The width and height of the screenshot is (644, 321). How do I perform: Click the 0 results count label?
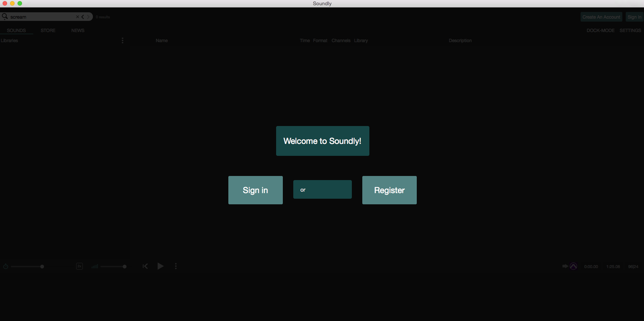103,17
